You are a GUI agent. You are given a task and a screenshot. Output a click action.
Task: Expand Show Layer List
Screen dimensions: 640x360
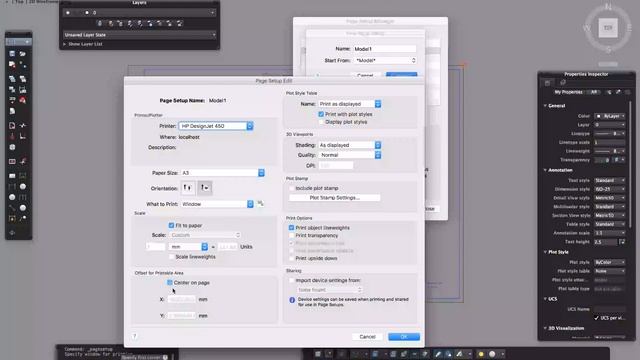[x=83, y=44]
